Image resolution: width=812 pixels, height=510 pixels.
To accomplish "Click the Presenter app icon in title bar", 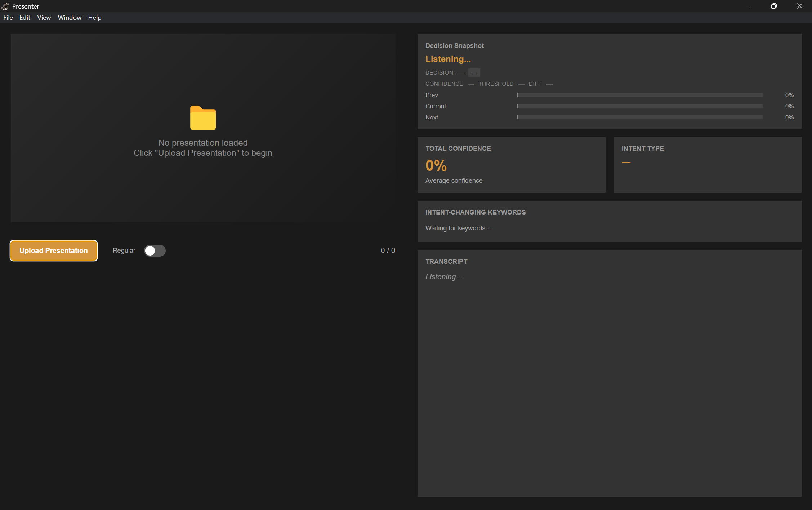I will (x=5, y=6).
